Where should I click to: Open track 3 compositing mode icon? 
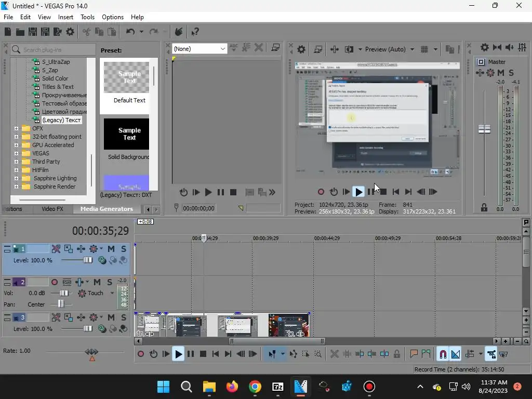tap(101, 329)
